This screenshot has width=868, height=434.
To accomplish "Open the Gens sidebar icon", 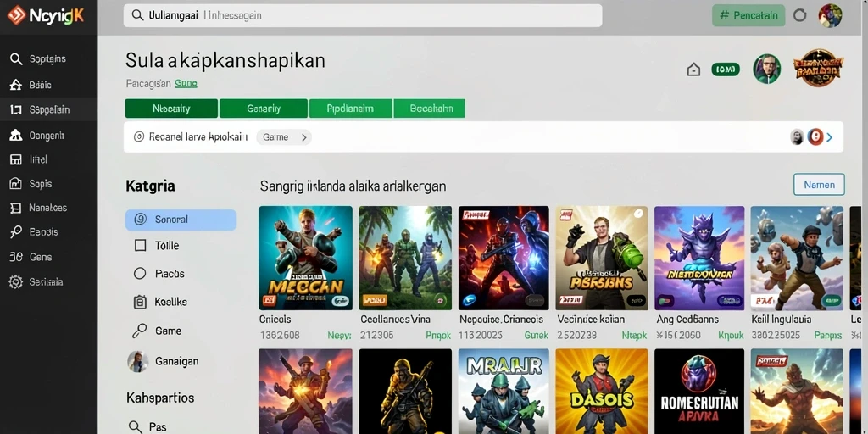I will [16, 257].
